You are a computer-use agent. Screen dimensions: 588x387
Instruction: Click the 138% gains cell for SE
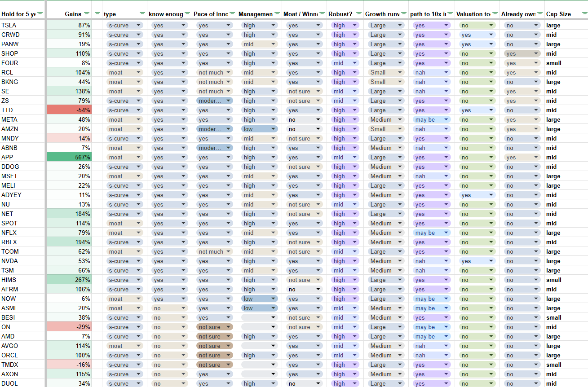point(69,91)
